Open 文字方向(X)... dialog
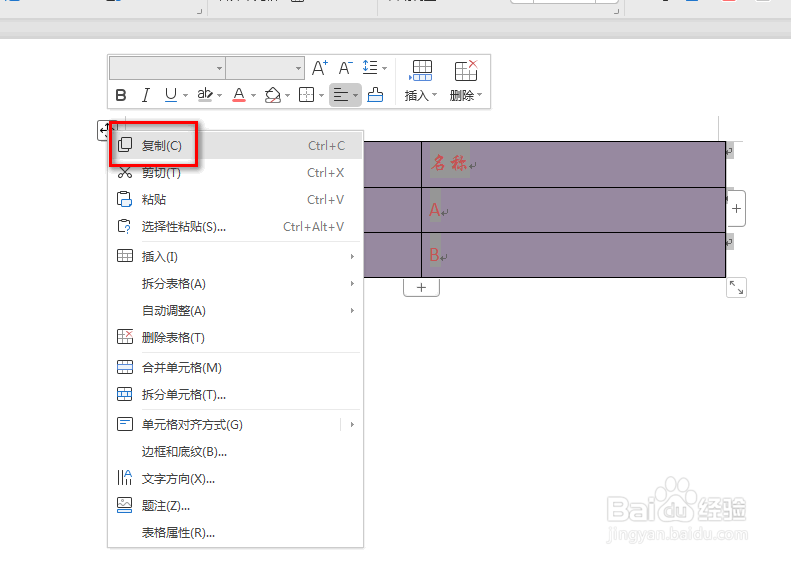791x561 pixels. 236,479
